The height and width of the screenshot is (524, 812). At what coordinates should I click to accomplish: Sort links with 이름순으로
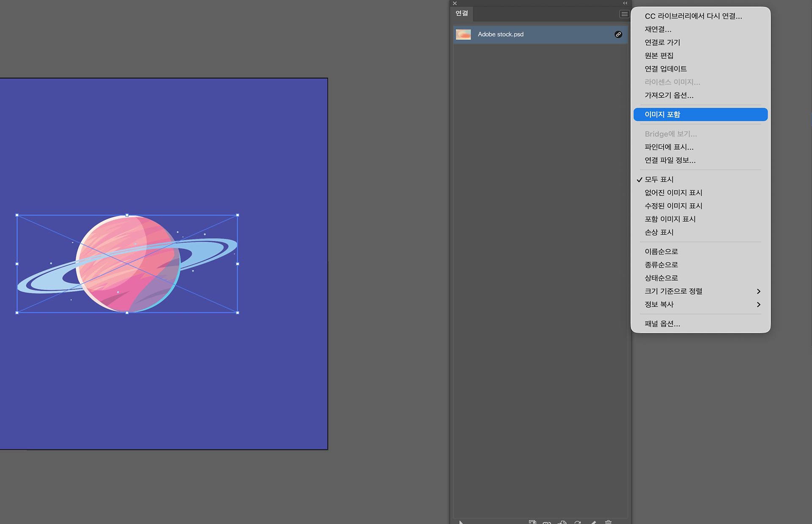tap(700, 251)
